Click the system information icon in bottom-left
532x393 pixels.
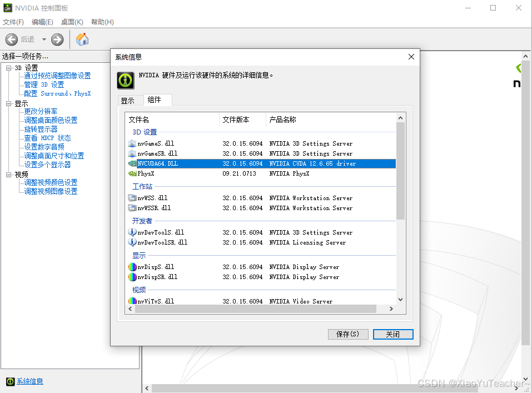(x=11, y=381)
